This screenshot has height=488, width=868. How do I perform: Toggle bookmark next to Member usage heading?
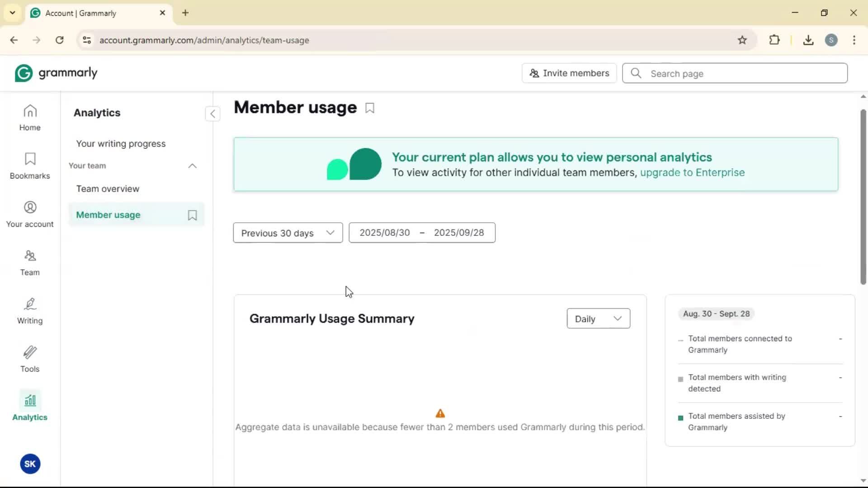(370, 108)
